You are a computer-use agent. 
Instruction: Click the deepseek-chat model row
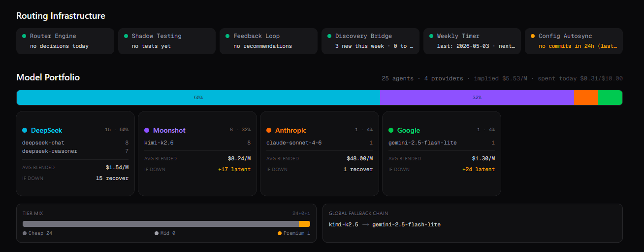(x=75, y=143)
